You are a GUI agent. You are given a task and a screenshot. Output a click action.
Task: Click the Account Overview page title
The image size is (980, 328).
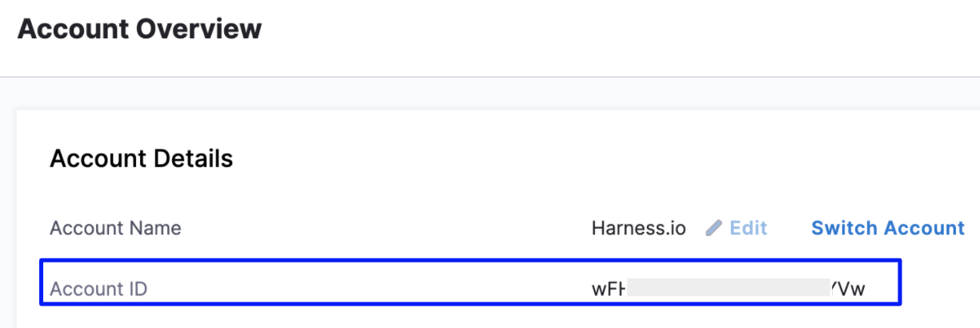139,30
